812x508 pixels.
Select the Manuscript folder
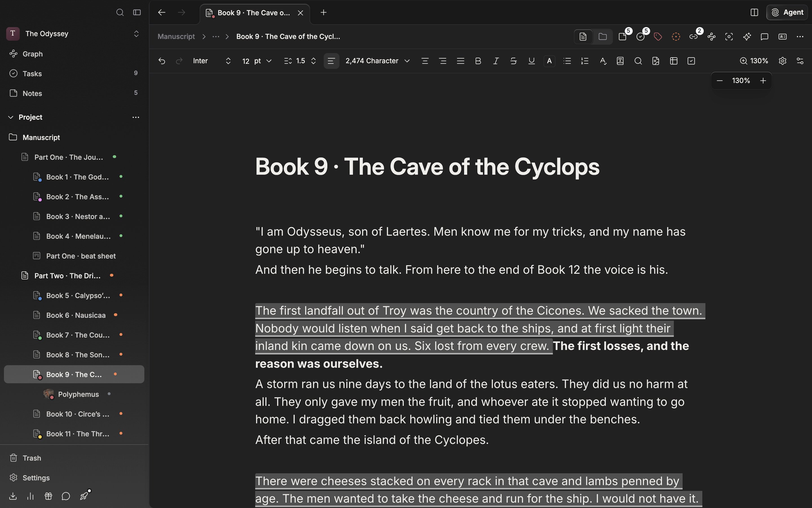pyautogui.click(x=74, y=137)
